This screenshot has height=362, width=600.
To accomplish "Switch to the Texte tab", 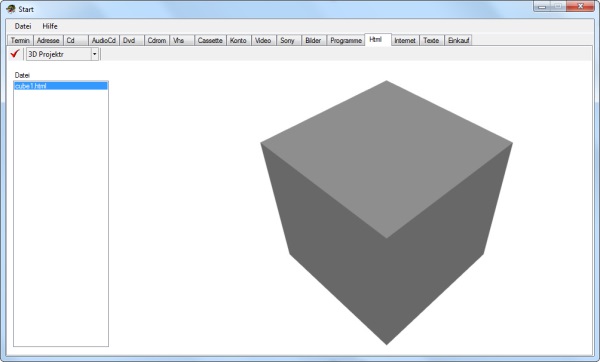I will (431, 40).
